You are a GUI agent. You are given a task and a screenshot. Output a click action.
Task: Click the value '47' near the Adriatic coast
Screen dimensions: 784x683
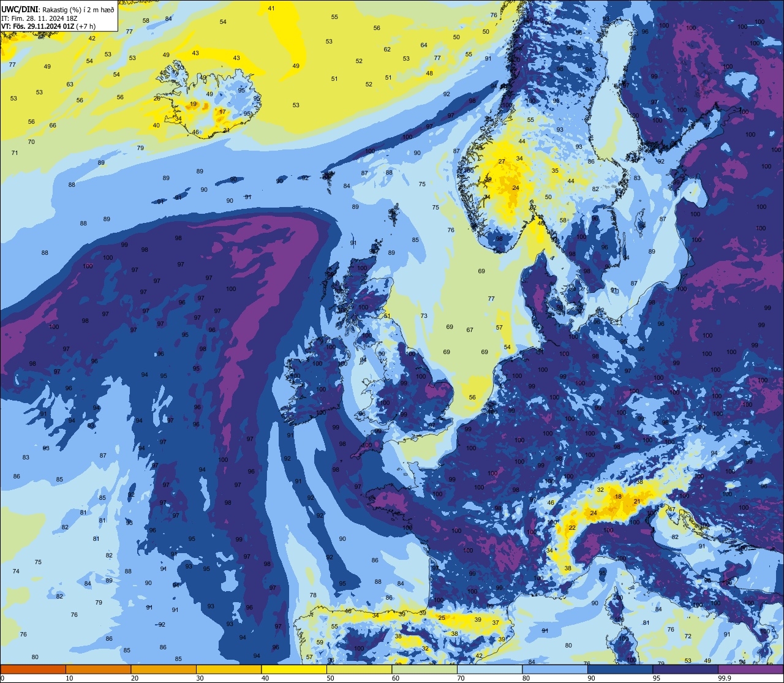coord(672,510)
